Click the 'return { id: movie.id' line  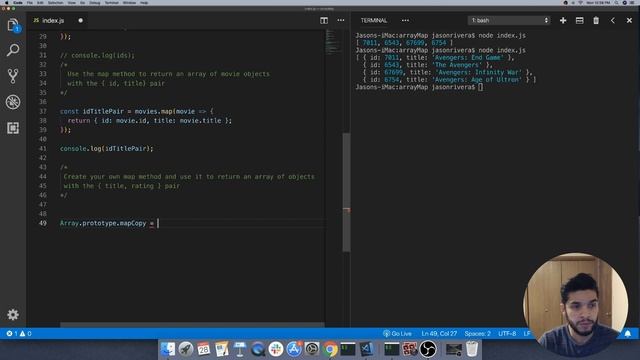point(149,121)
